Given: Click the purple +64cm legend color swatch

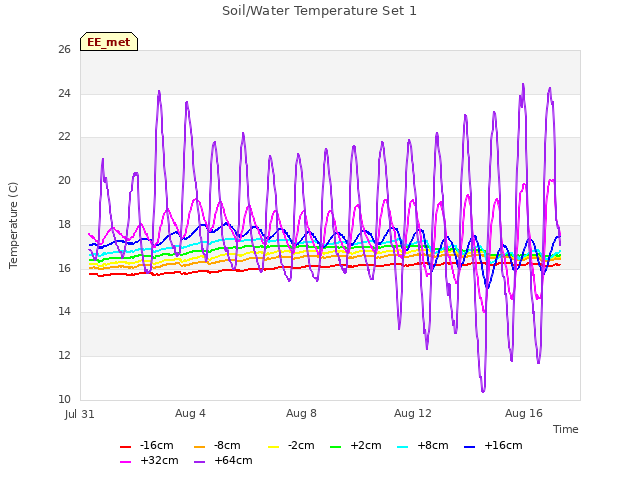Looking at the screenshot, I should point(199,462).
